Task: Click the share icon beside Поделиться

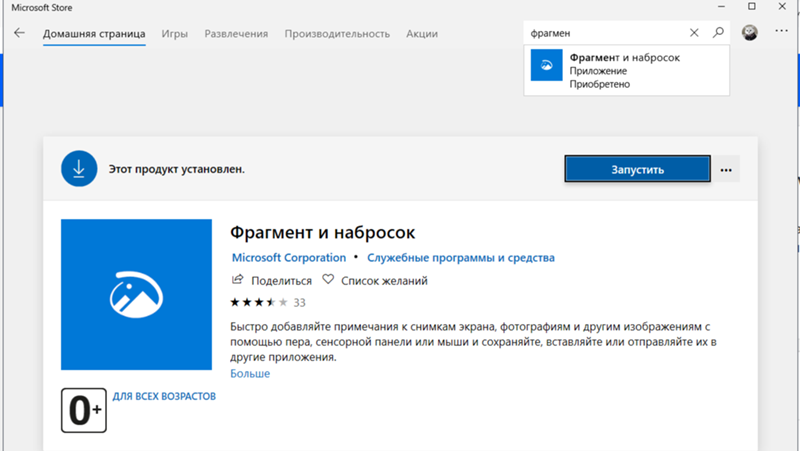Action: click(x=237, y=280)
